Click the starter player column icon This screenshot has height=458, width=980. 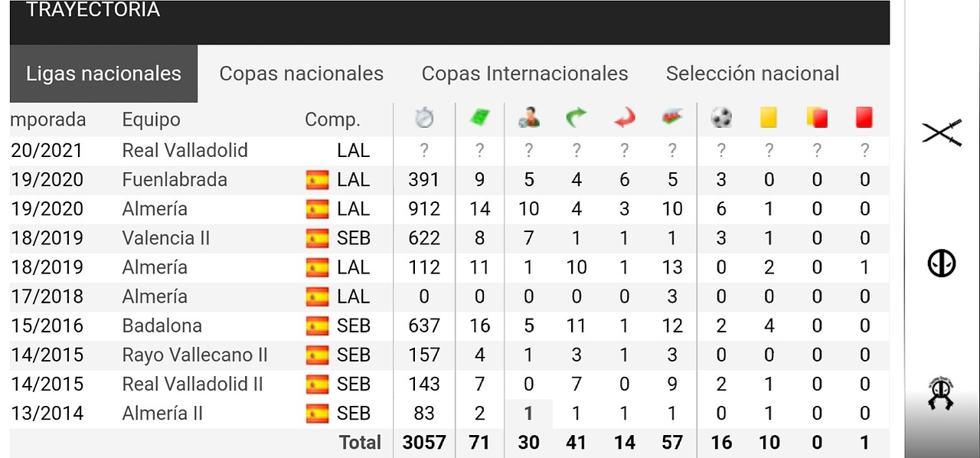[528, 118]
